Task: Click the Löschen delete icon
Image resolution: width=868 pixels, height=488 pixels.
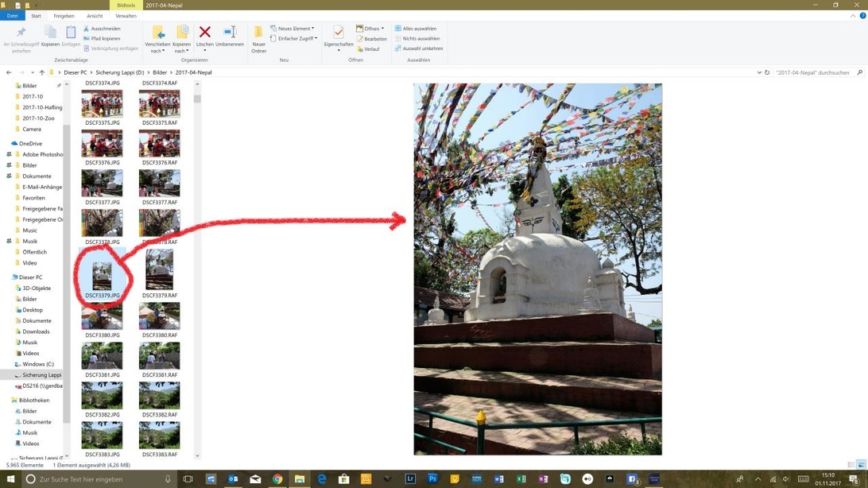Action: pyautogui.click(x=204, y=33)
